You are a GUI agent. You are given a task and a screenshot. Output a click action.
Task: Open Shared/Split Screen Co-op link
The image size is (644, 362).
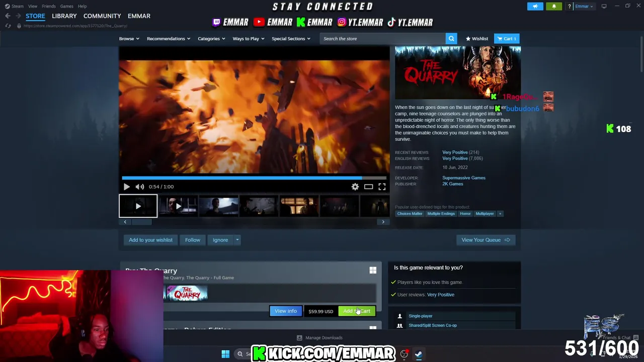[433, 325]
